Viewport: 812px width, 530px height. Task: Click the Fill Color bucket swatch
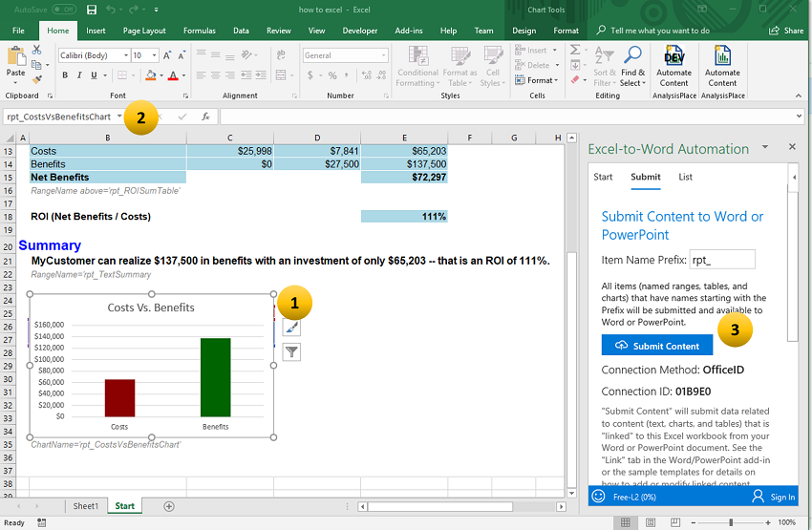[151, 75]
